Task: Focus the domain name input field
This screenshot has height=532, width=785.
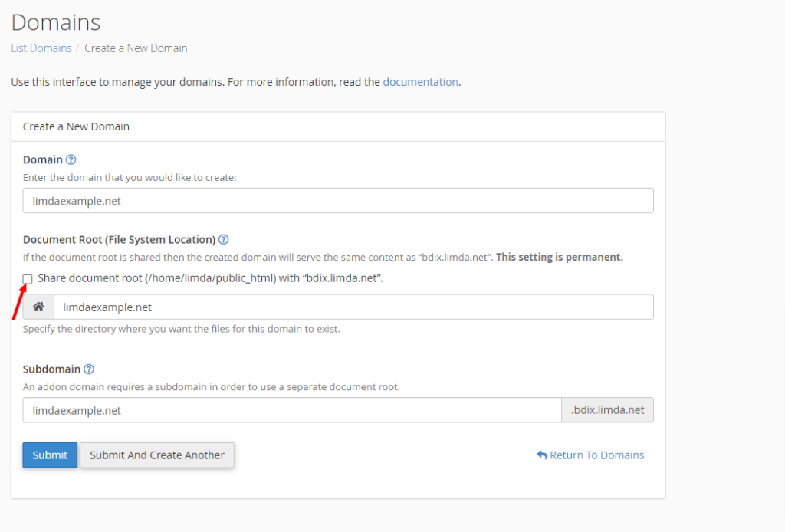Action: 337,200
